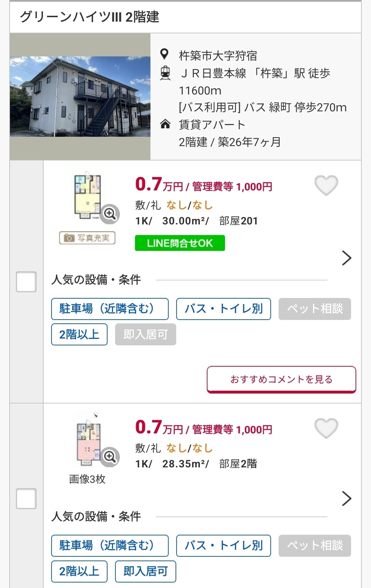The width and height of the screenshot is (371, 588).
Task: Click おすすめコメントを見る button
Action: (x=281, y=379)
